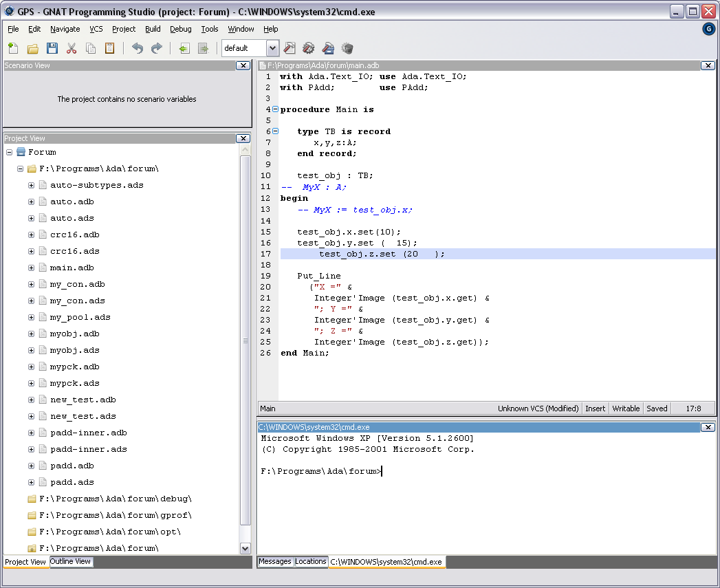The width and height of the screenshot is (720, 588).
Task: Go to the previous location with the back icon
Action: (x=184, y=48)
